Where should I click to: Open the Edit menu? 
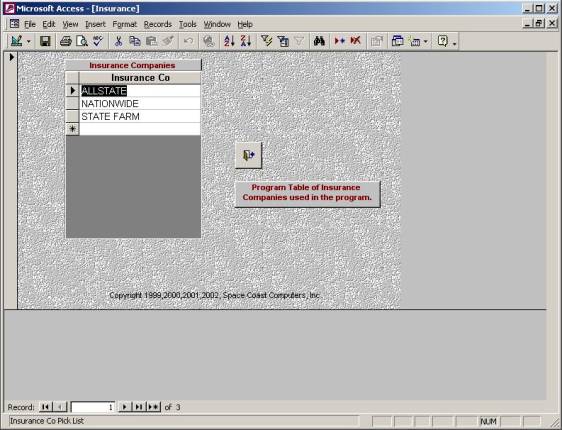(49, 24)
